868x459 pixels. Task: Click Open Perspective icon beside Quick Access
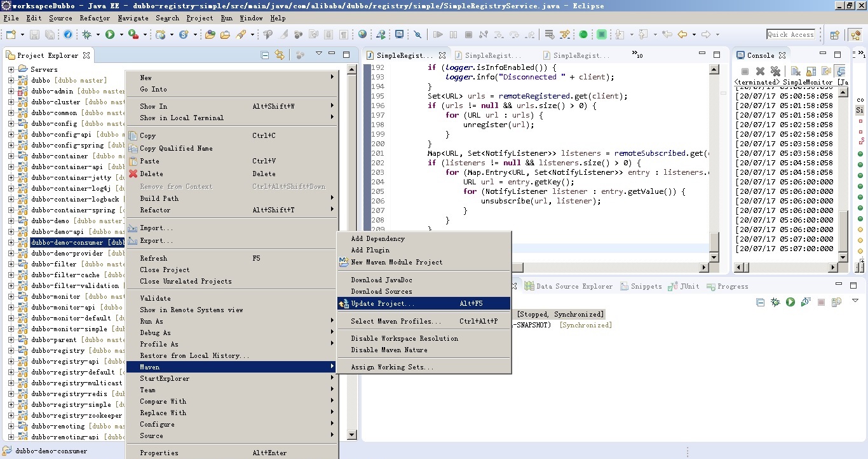coord(835,35)
